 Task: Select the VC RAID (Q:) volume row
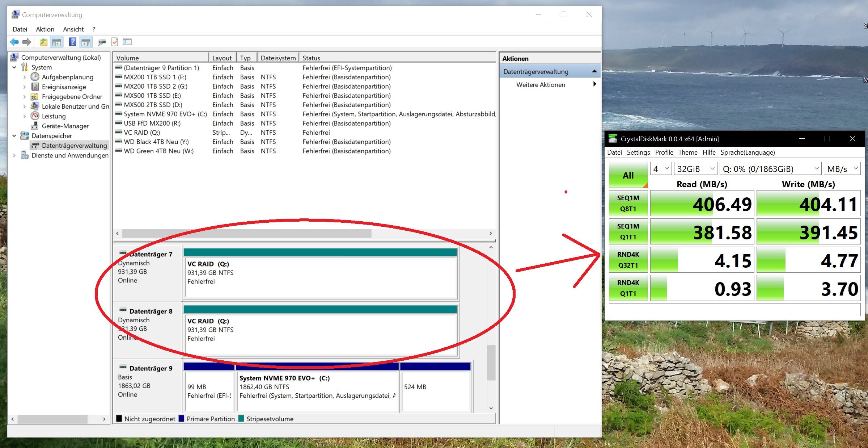pos(141,133)
